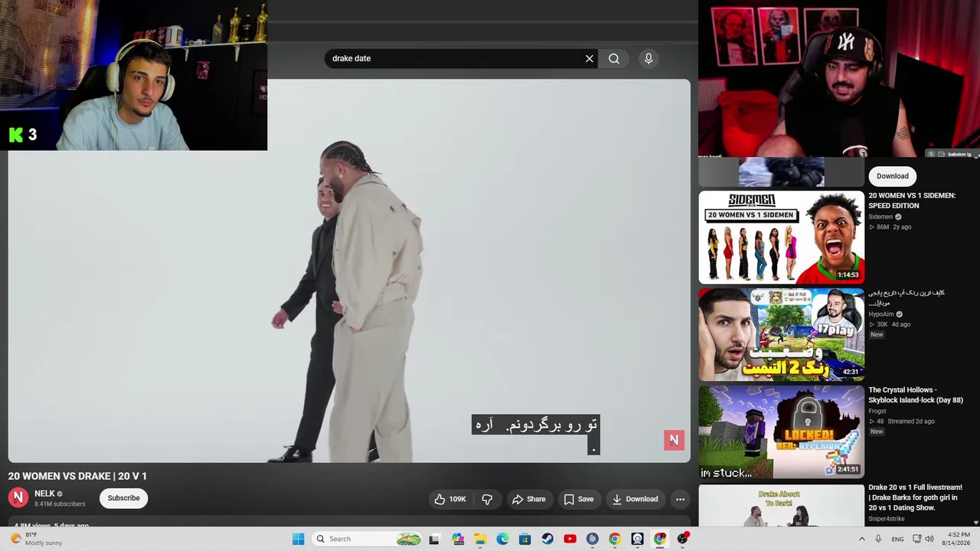Click the Kick logo on the webcam overlay
The height and width of the screenshot is (551, 980).
[x=15, y=135]
